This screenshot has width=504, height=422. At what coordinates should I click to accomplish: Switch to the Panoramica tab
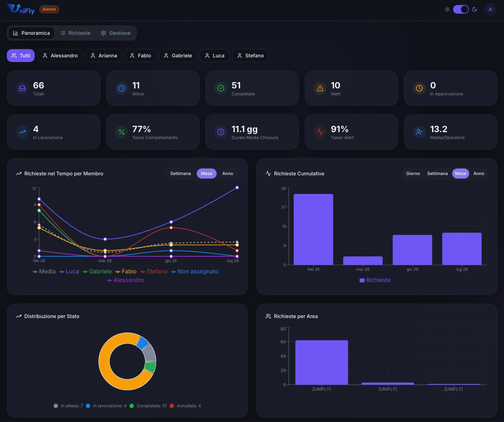31,33
